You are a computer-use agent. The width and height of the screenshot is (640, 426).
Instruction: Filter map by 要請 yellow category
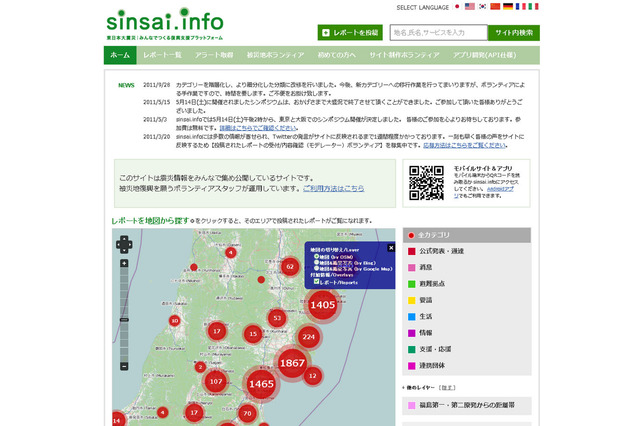(x=467, y=300)
